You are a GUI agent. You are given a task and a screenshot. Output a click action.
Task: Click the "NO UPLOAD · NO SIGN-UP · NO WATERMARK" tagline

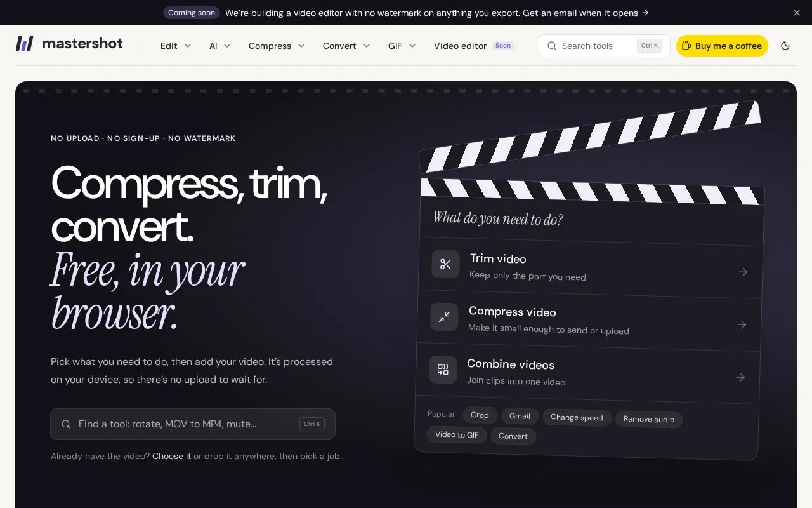point(143,138)
